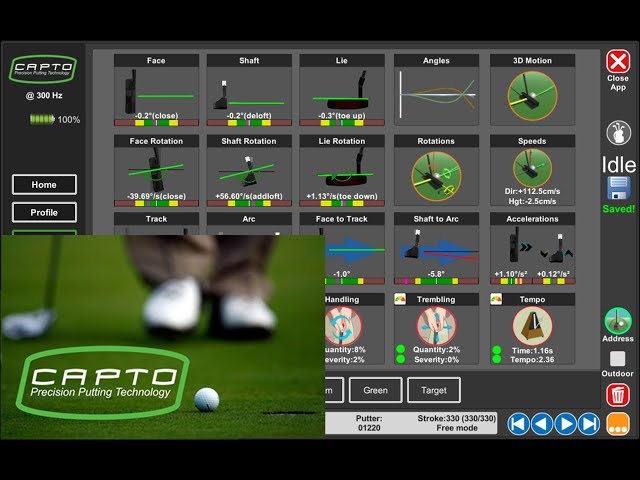Viewport: 640px width, 480px height.
Task: Open the Shaft Rotation tile
Action: [249, 170]
